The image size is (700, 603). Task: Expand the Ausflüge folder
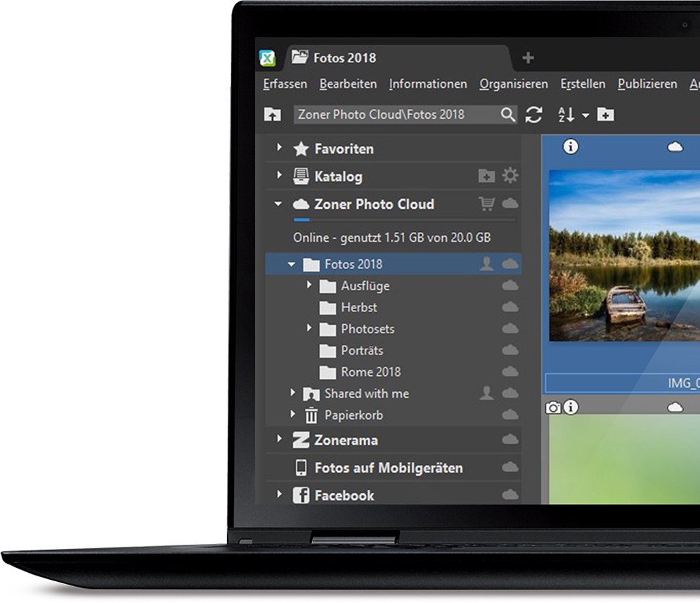[x=309, y=285]
